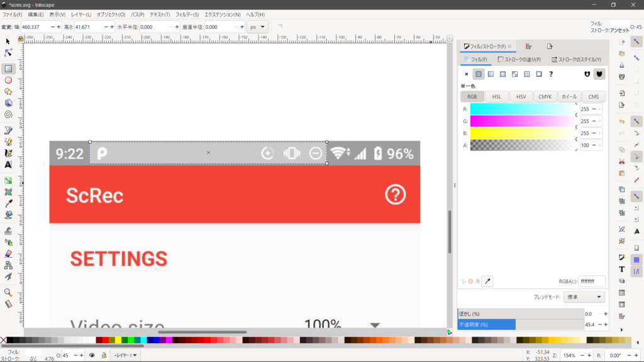
Task: Choose the Linear gradient fill option
Action: coord(491,74)
